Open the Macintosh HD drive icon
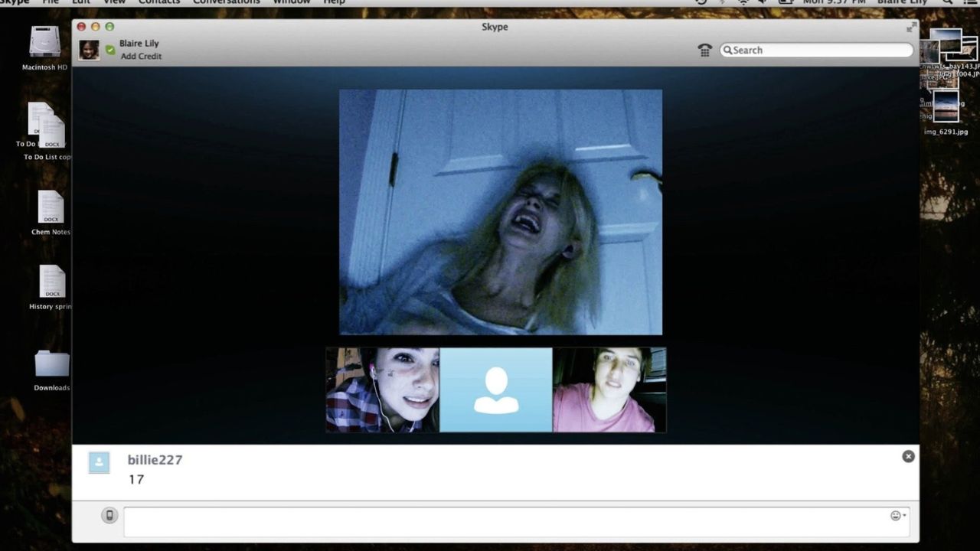The height and width of the screenshot is (551, 980). [44, 43]
